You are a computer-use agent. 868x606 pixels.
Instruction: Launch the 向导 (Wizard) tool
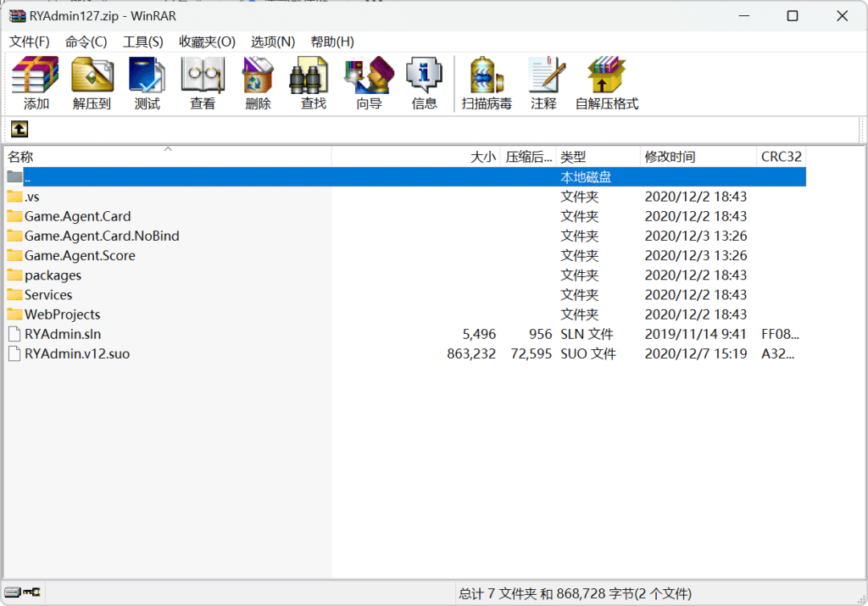[369, 83]
